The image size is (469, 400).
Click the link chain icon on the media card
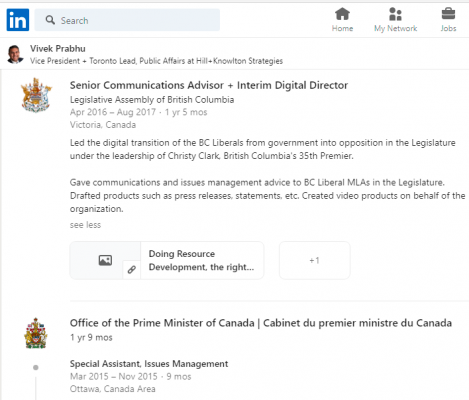(x=132, y=269)
